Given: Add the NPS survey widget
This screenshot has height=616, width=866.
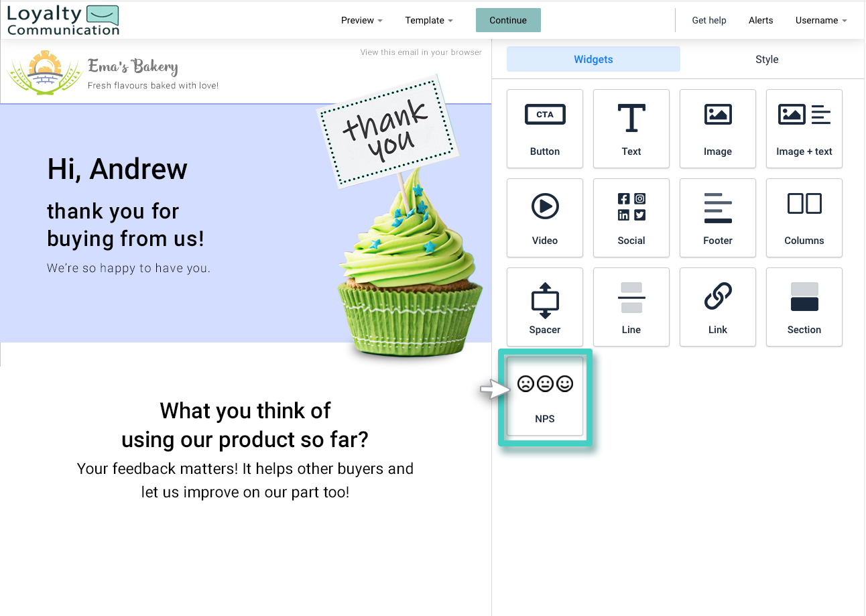Looking at the screenshot, I should click(545, 397).
